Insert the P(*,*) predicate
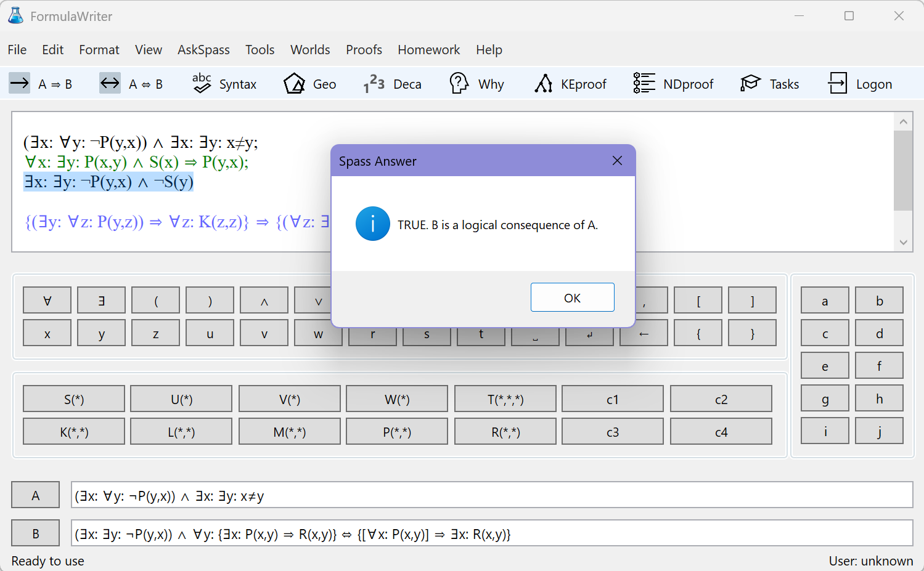 tap(397, 432)
